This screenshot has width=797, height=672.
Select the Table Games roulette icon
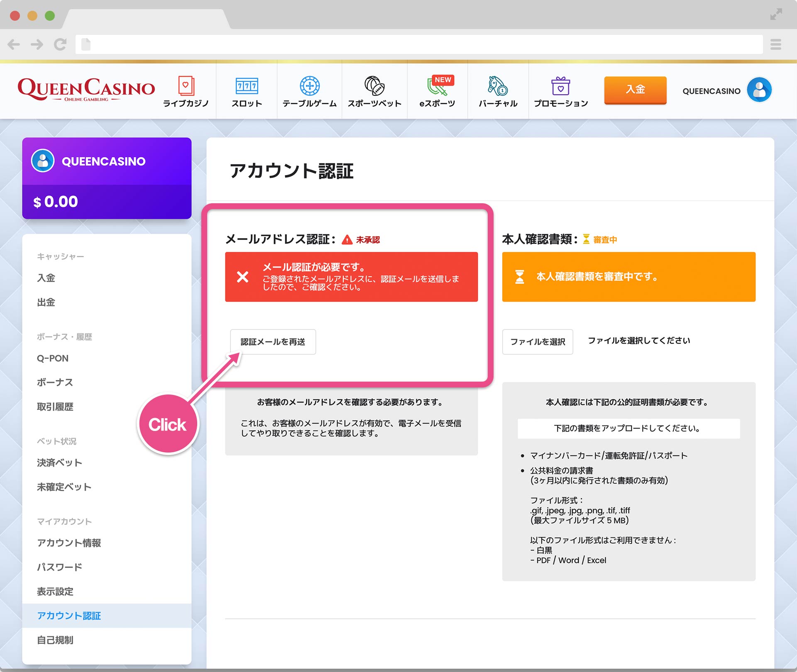(x=310, y=86)
